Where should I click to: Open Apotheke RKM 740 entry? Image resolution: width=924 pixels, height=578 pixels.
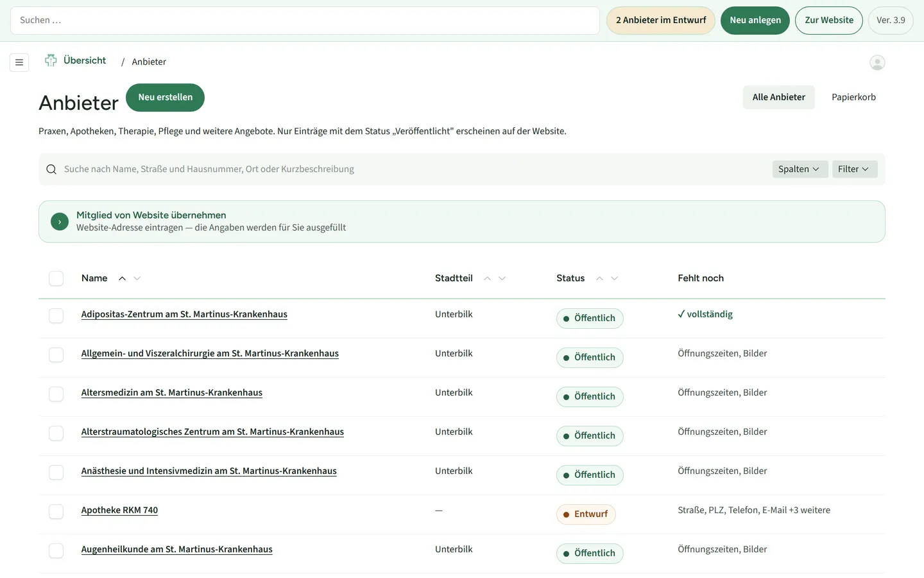[119, 510]
